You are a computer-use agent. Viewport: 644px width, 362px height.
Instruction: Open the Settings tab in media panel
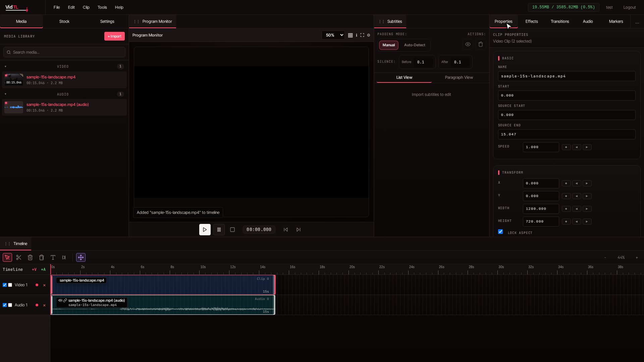click(x=107, y=21)
